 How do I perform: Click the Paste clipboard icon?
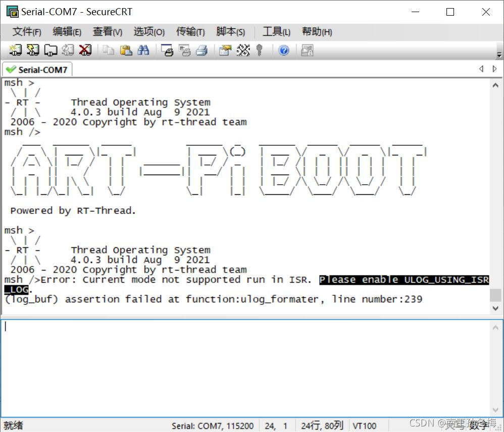(126, 50)
